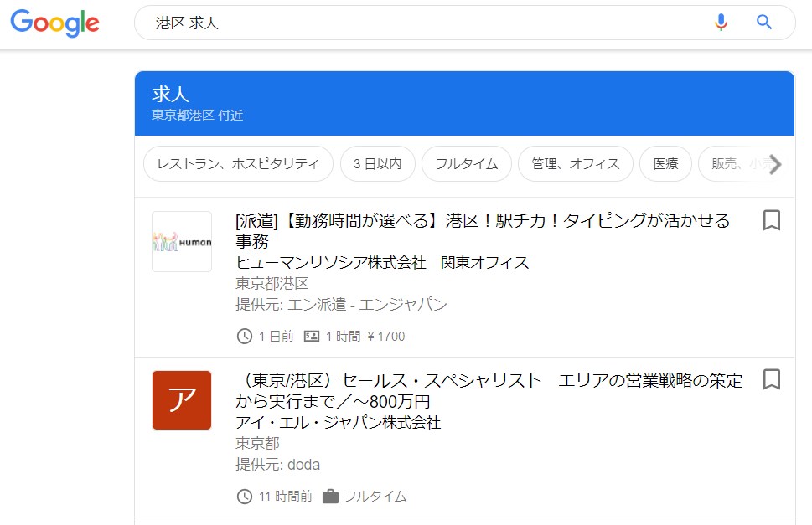Bookmark the ヒューマンリソシア typing job listing
This screenshot has height=525, width=812.
click(771, 220)
